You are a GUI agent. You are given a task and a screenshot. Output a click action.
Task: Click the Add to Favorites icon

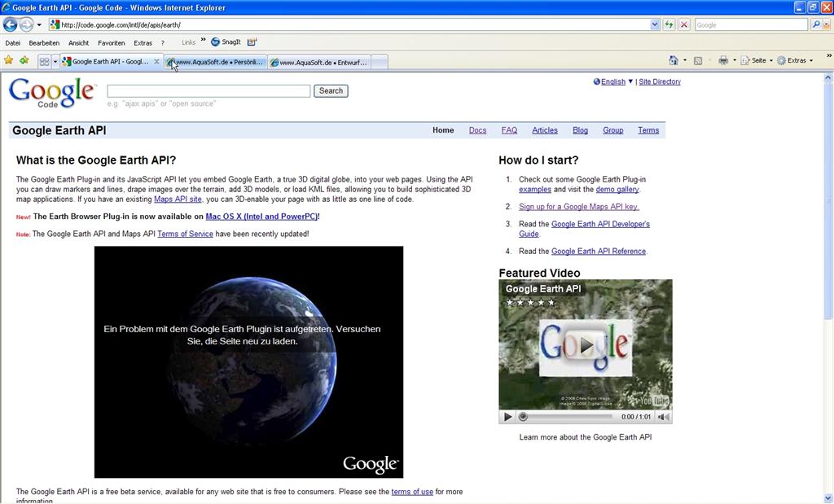(x=24, y=61)
